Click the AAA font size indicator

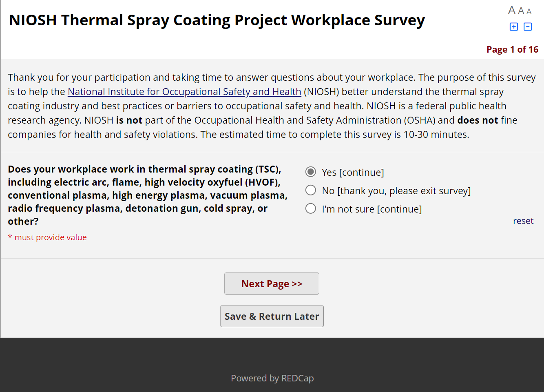pyautogui.click(x=520, y=11)
